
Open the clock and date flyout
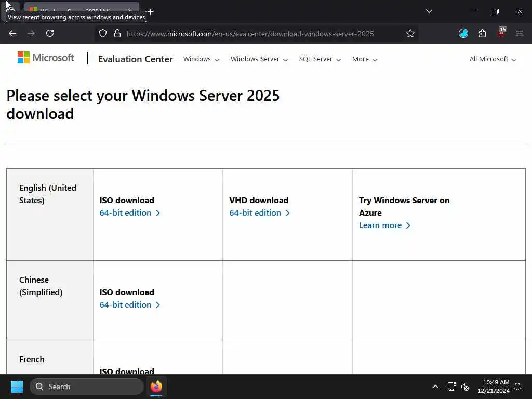[x=494, y=387]
